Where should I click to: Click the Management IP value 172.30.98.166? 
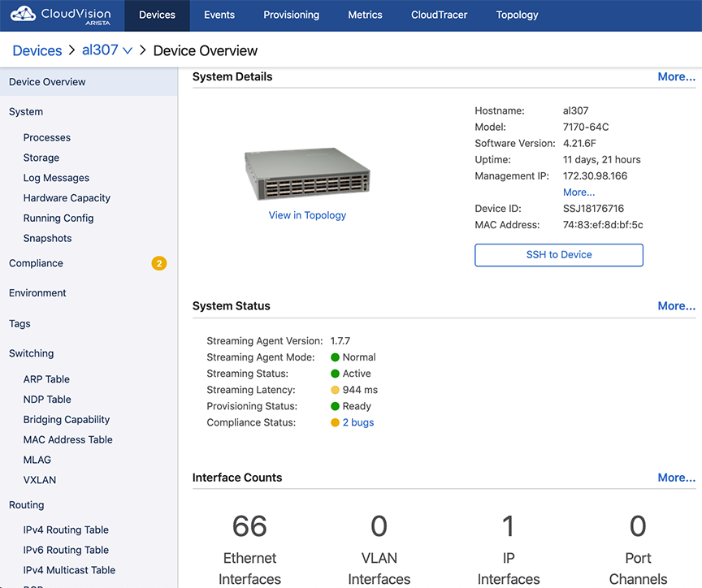click(595, 176)
